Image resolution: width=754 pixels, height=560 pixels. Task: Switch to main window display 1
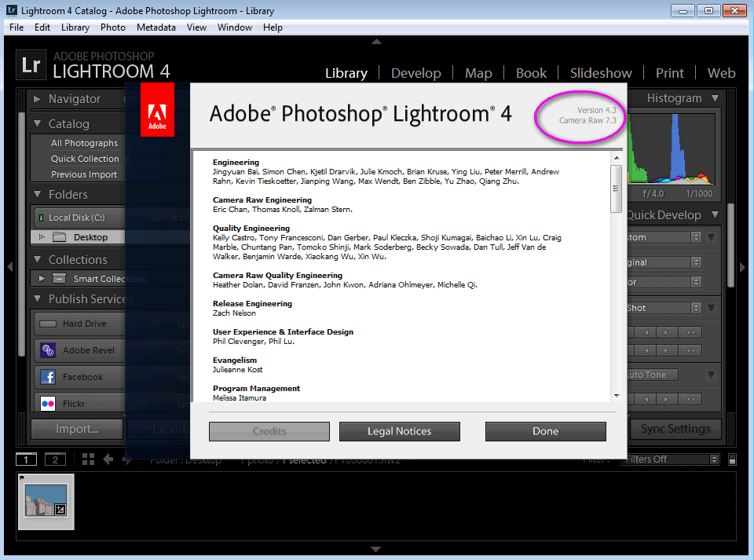pos(26,459)
